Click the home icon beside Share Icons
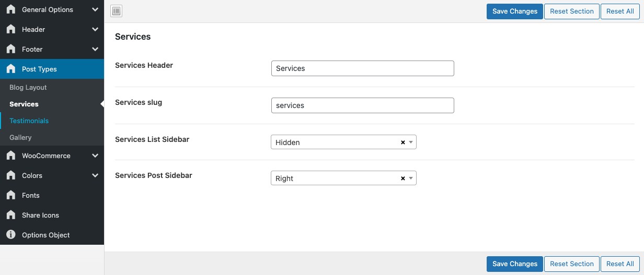This screenshot has width=644, height=275. [10, 215]
